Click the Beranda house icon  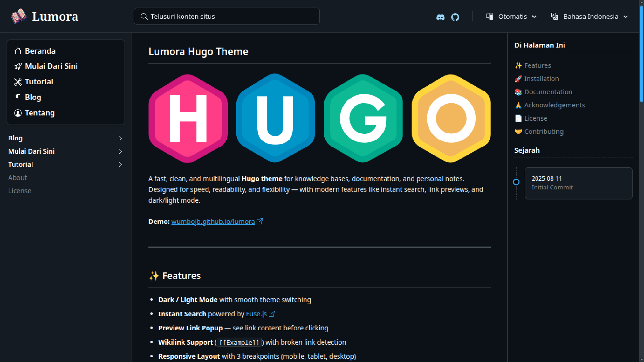[x=18, y=51]
